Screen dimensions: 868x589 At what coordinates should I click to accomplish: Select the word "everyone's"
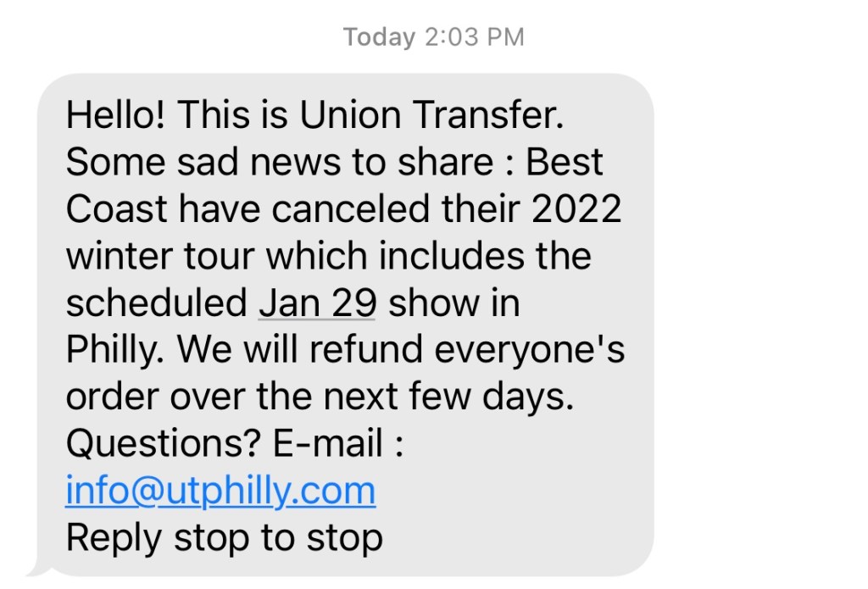click(x=552, y=350)
